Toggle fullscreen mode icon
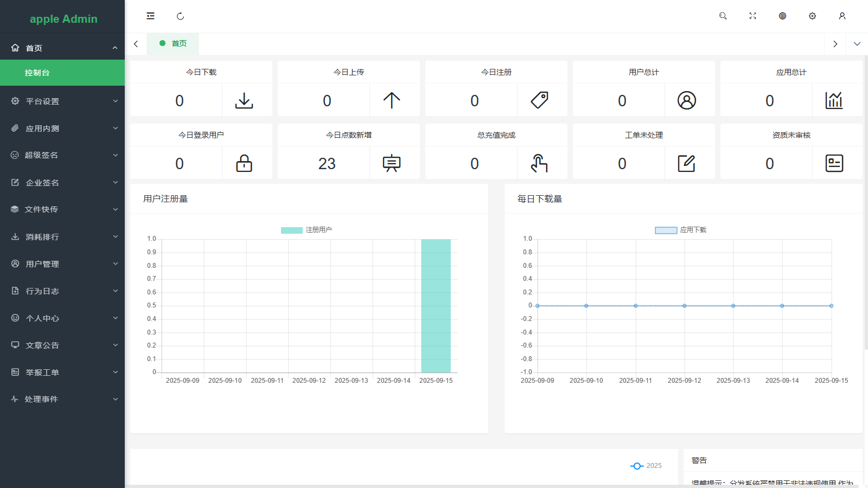 pos(752,16)
